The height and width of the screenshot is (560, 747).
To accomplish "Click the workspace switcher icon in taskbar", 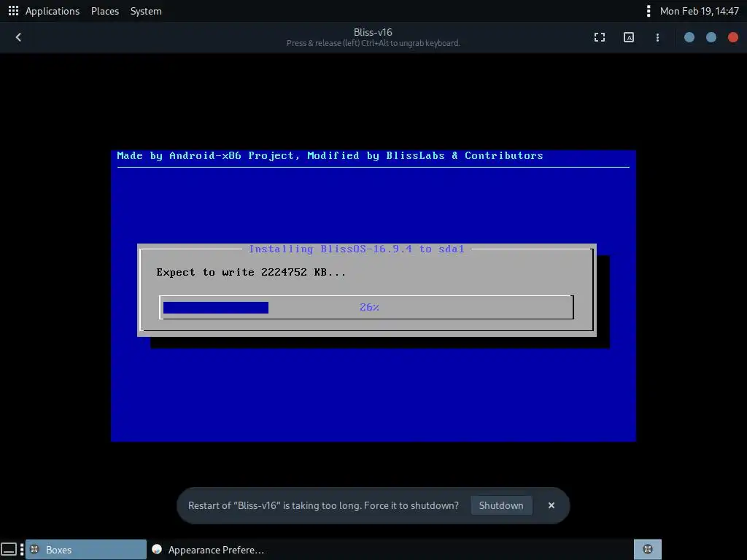I will 648,550.
